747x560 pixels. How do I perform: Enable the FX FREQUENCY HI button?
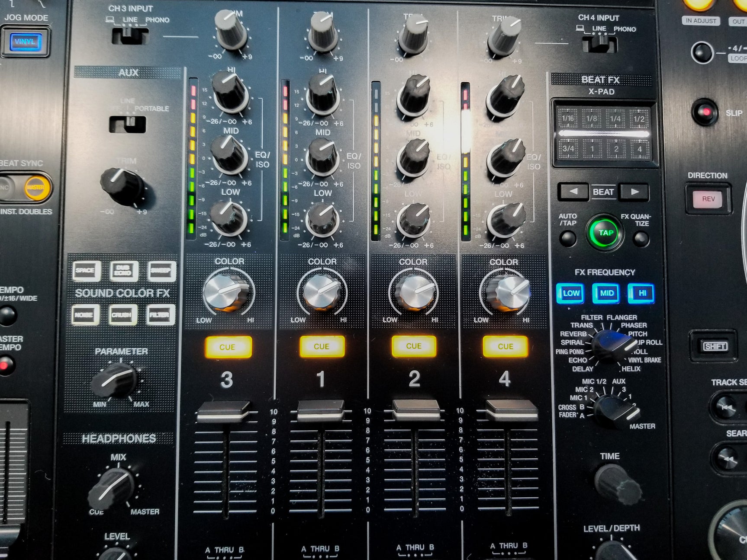click(641, 293)
